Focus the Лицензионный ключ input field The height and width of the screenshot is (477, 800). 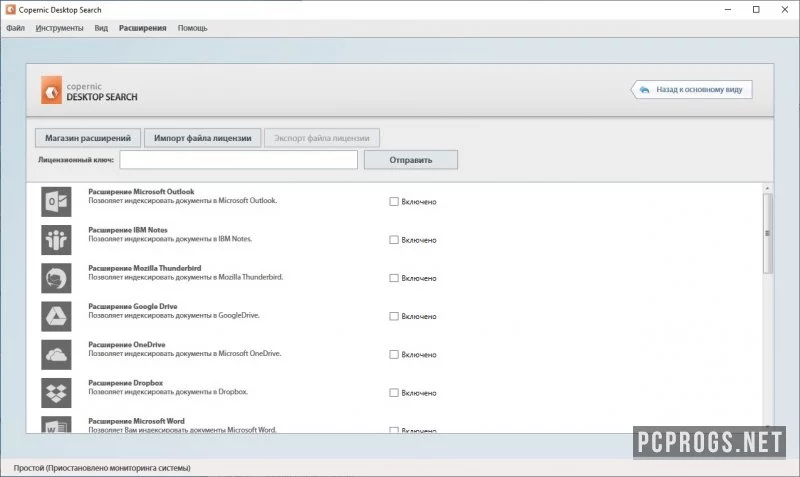(239, 160)
